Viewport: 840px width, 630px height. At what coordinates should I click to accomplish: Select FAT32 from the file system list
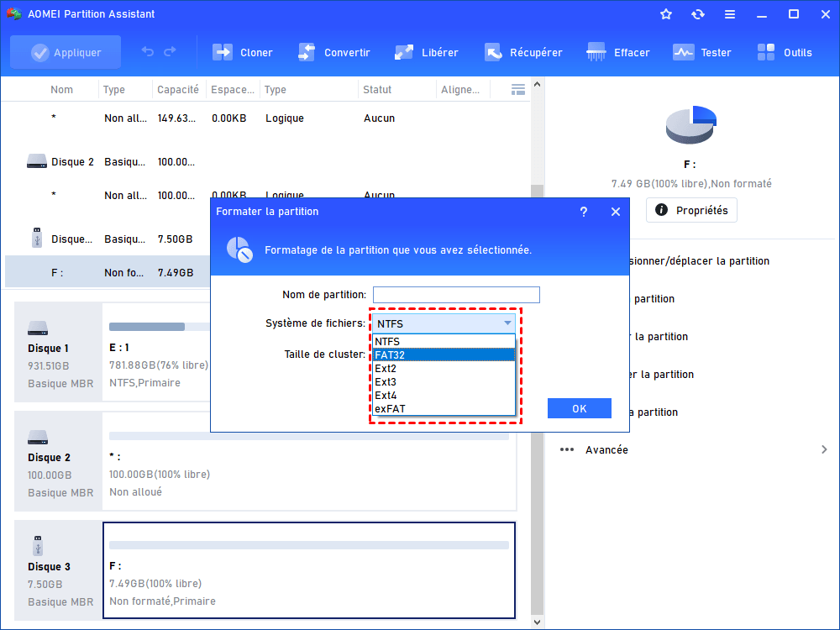[x=444, y=354]
